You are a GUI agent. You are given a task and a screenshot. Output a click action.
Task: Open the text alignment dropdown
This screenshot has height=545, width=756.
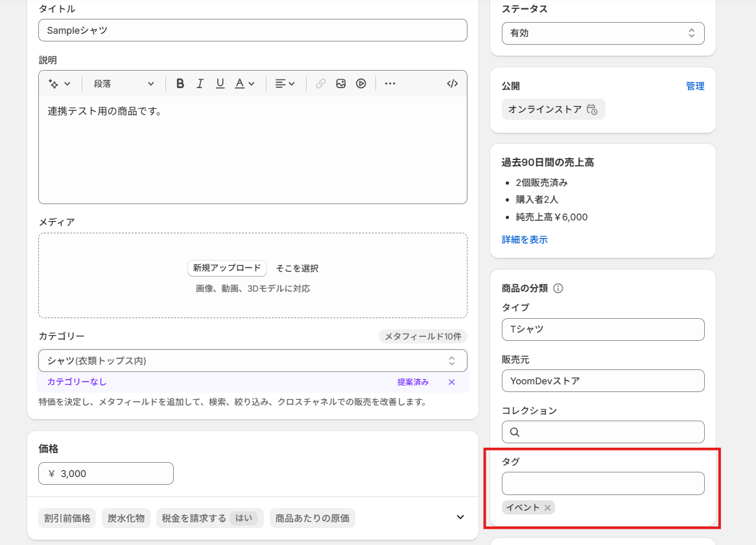pos(285,84)
